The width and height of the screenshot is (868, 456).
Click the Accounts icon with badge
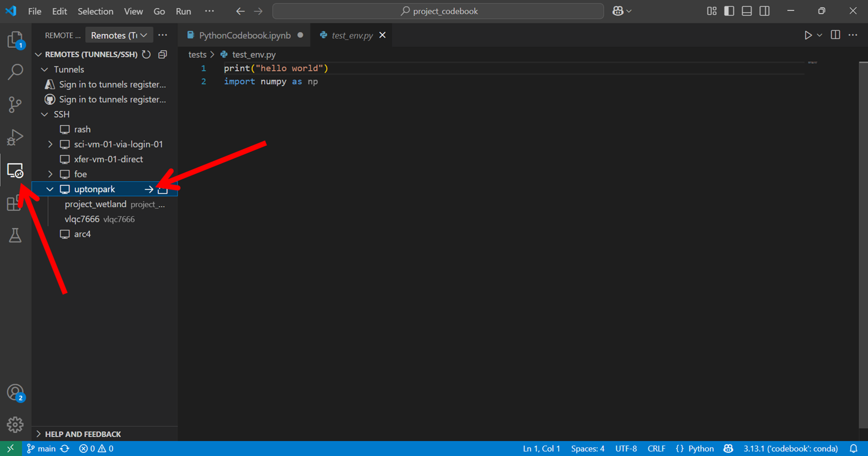pyautogui.click(x=15, y=393)
